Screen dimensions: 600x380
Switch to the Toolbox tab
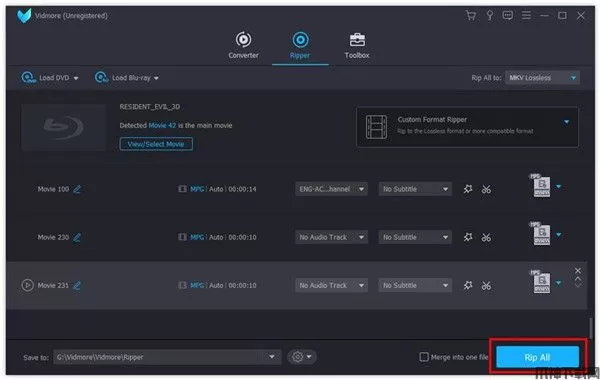coord(357,45)
